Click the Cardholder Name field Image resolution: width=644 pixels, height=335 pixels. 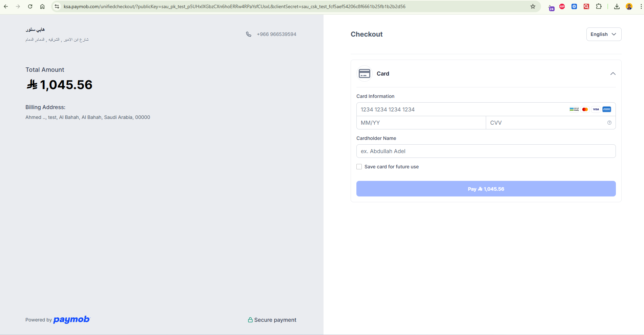tap(486, 151)
